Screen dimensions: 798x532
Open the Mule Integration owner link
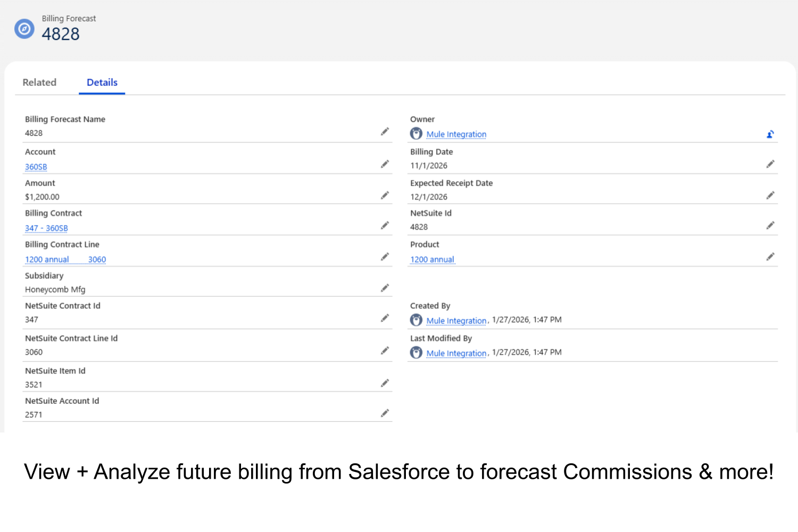coord(456,135)
